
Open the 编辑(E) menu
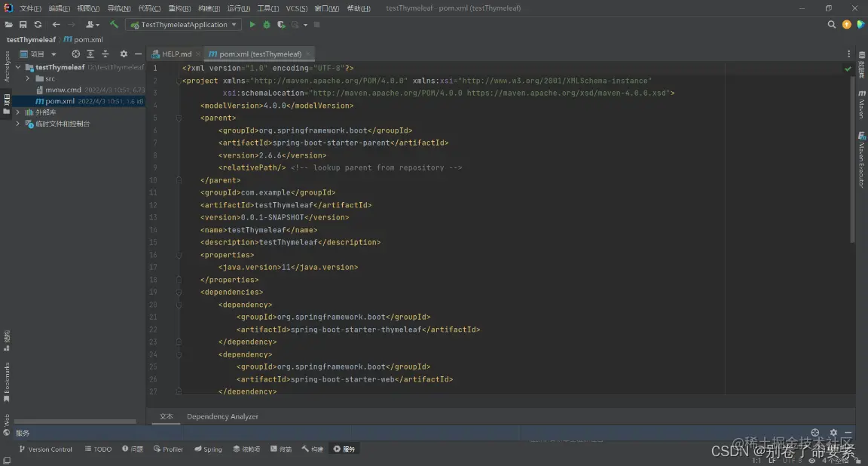click(x=60, y=8)
